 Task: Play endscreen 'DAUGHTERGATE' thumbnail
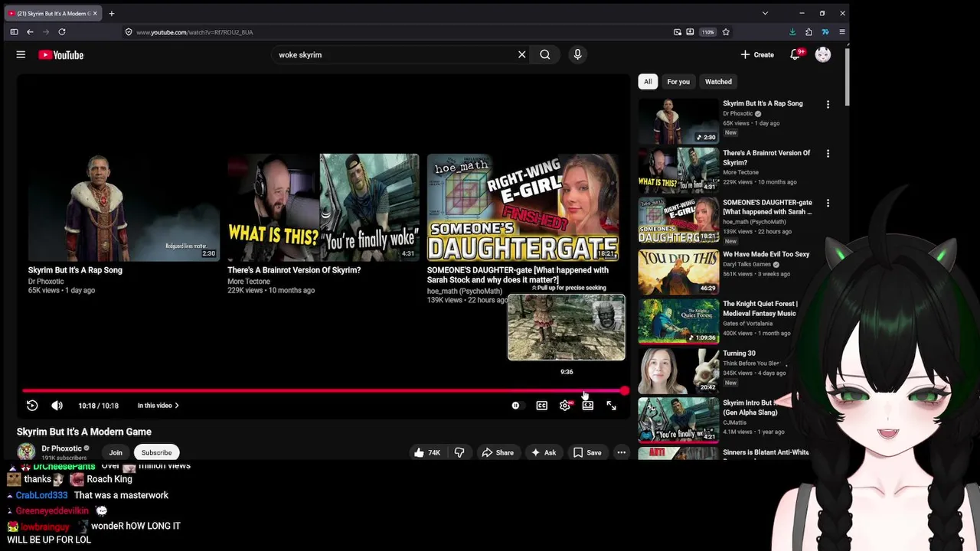[522, 207]
